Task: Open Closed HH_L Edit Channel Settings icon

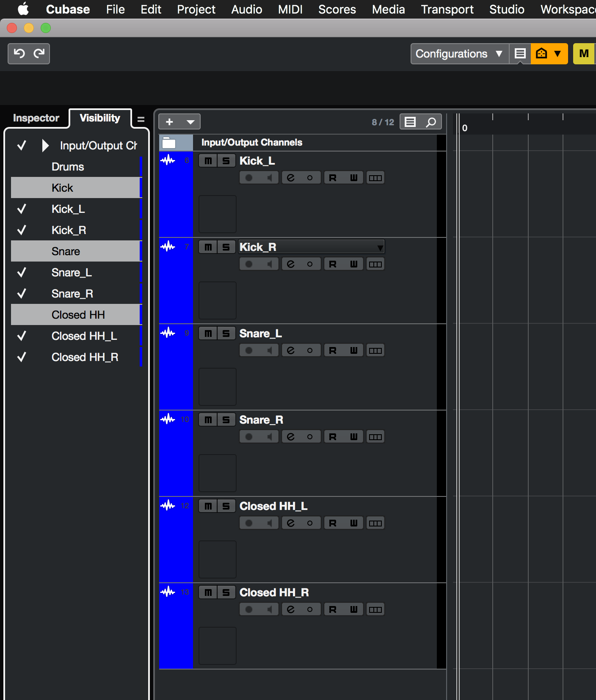Action: (291, 523)
